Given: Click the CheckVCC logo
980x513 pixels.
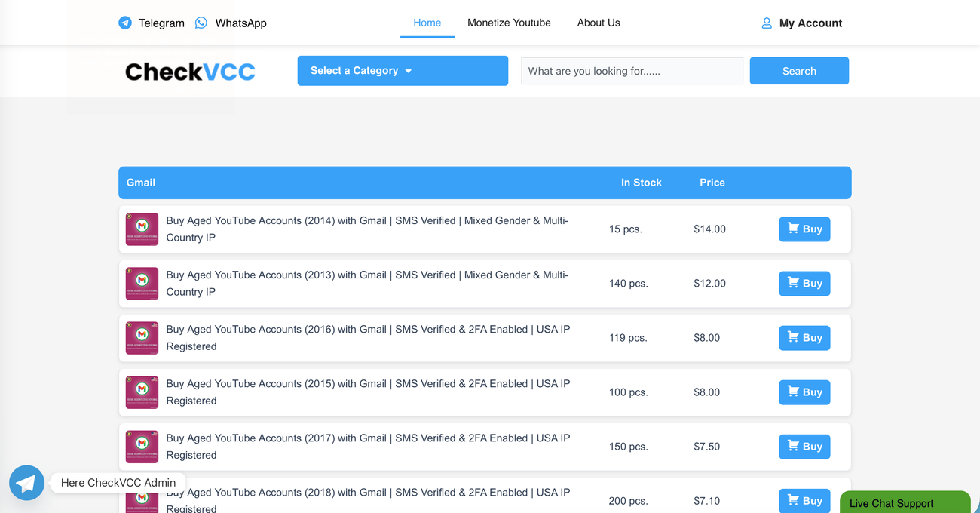Looking at the screenshot, I should (x=190, y=72).
